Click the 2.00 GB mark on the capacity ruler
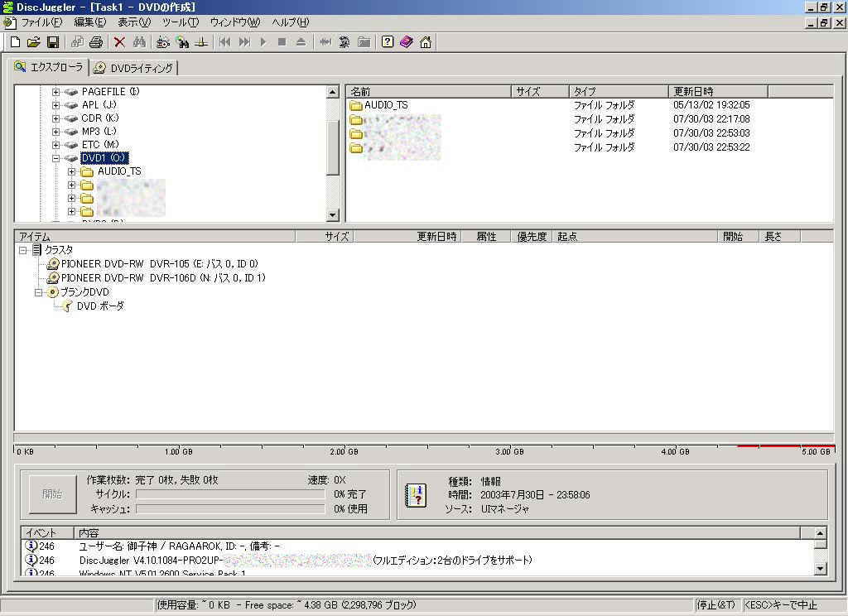This screenshot has height=616, width=848. [x=344, y=451]
